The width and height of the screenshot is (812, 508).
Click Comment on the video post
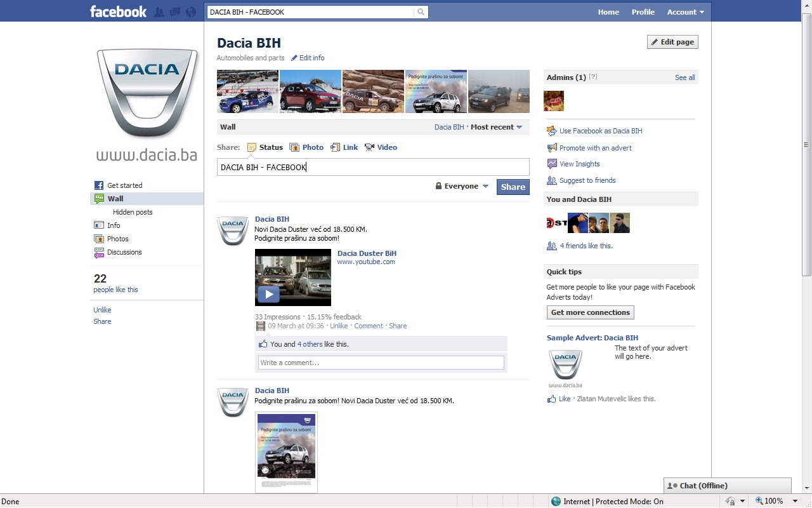(369, 326)
